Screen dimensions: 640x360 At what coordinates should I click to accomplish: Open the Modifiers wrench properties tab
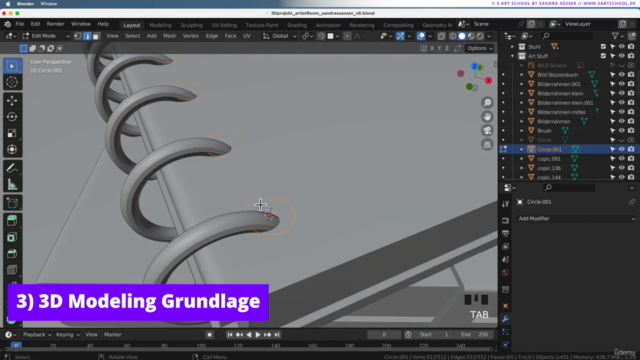pyautogui.click(x=505, y=319)
